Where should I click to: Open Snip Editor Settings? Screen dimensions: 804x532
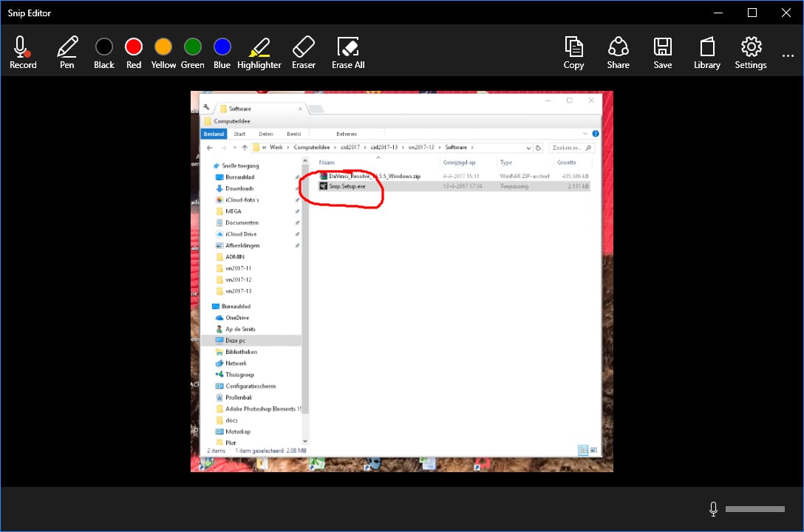pos(751,52)
